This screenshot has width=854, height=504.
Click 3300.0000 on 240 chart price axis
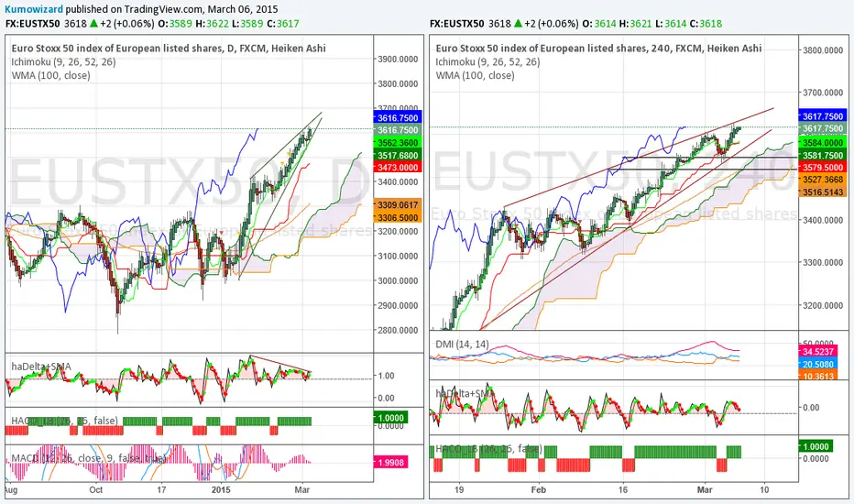[x=823, y=262]
